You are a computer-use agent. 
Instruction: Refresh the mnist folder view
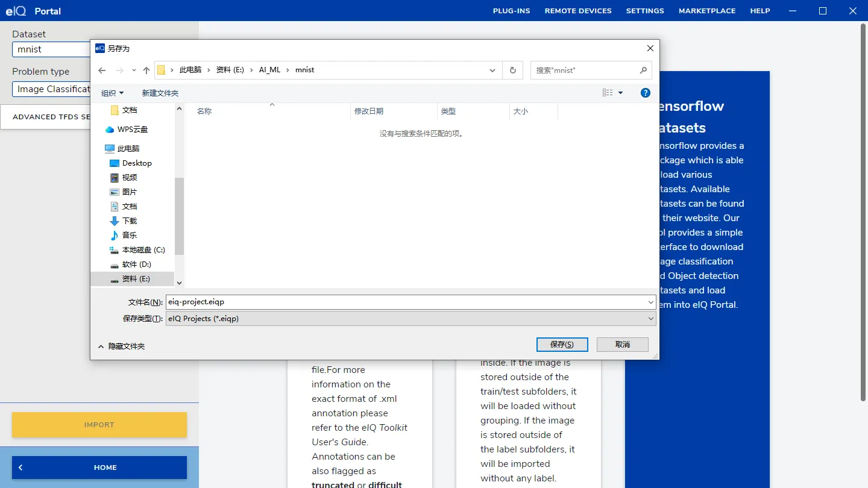pos(512,70)
